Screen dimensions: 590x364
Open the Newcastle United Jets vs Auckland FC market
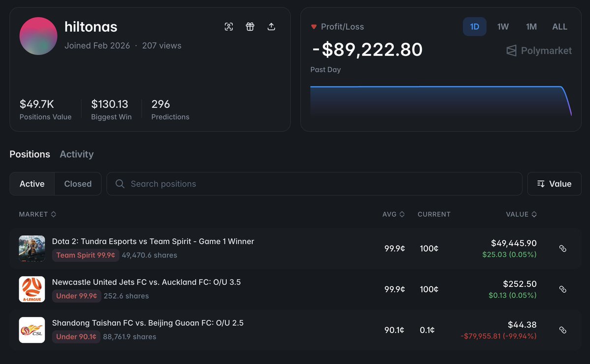(147, 282)
